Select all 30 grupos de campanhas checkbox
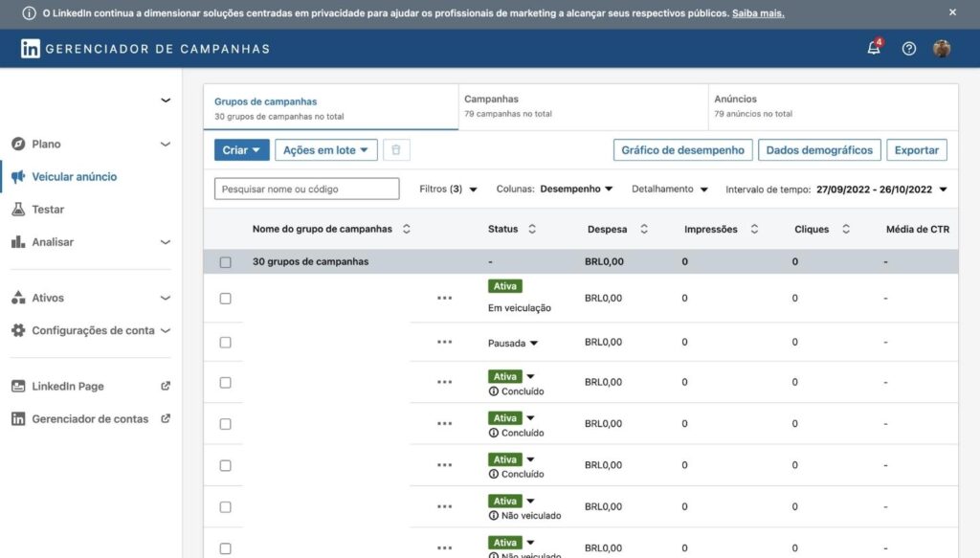 (226, 262)
